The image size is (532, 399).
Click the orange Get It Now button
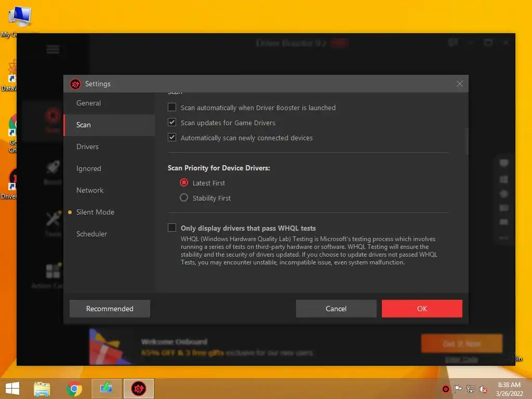point(461,344)
